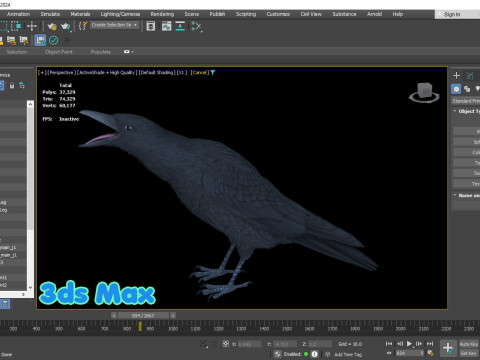Click the orange-marked hierarchy tool icon
Screen dimensions: 480x360
[x=24, y=40]
